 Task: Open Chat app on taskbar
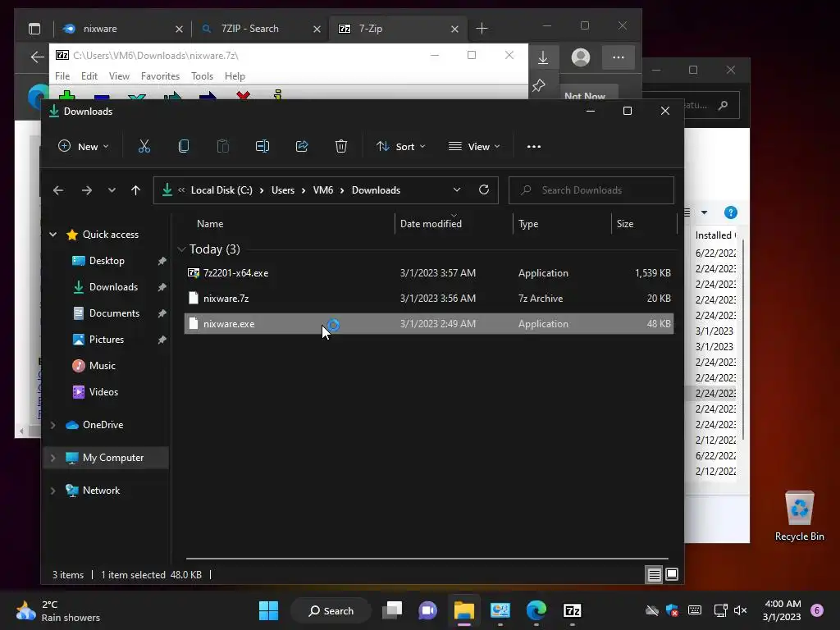(x=427, y=610)
